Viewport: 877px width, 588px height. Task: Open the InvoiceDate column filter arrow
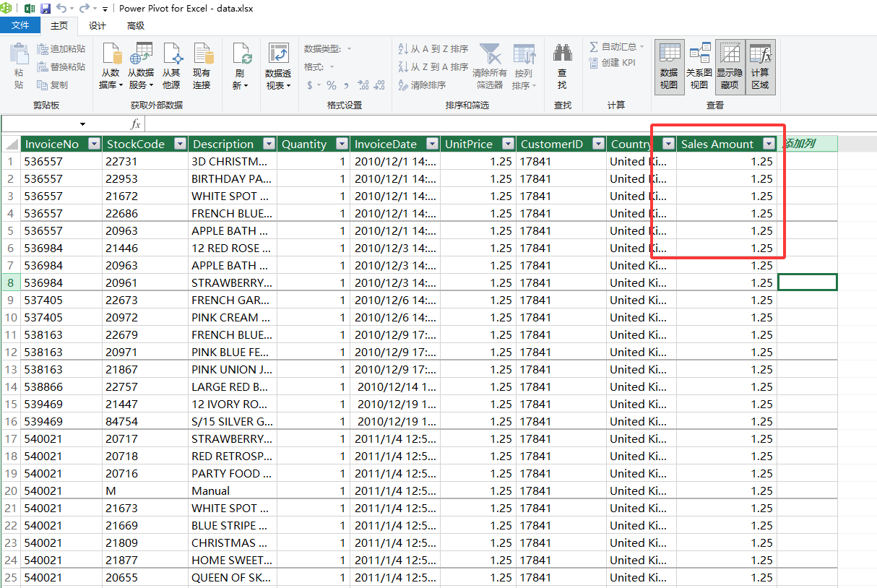(x=431, y=144)
